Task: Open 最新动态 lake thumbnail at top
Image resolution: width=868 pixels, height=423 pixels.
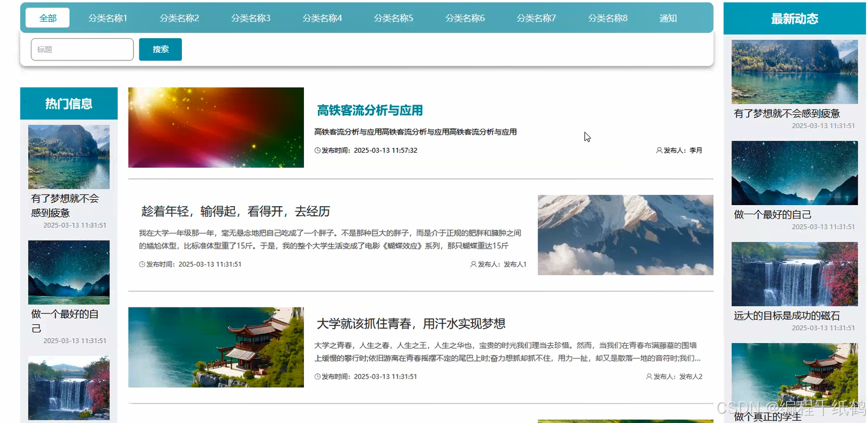Action: [795, 72]
